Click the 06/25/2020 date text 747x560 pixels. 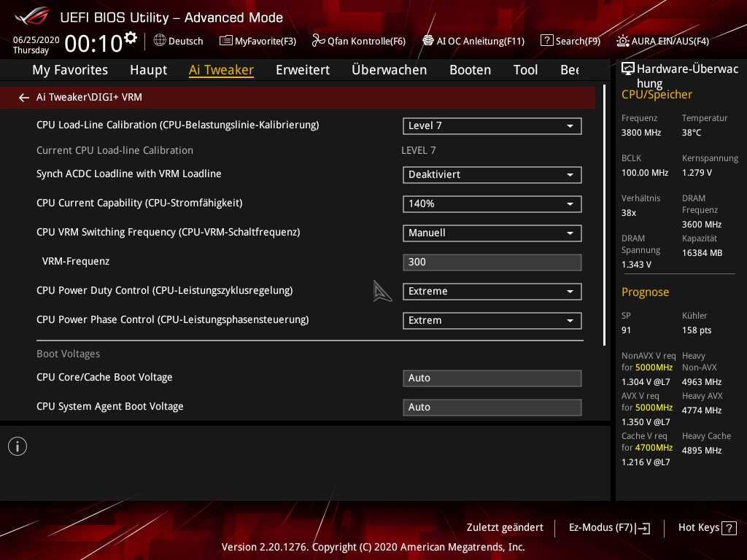(x=36, y=40)
